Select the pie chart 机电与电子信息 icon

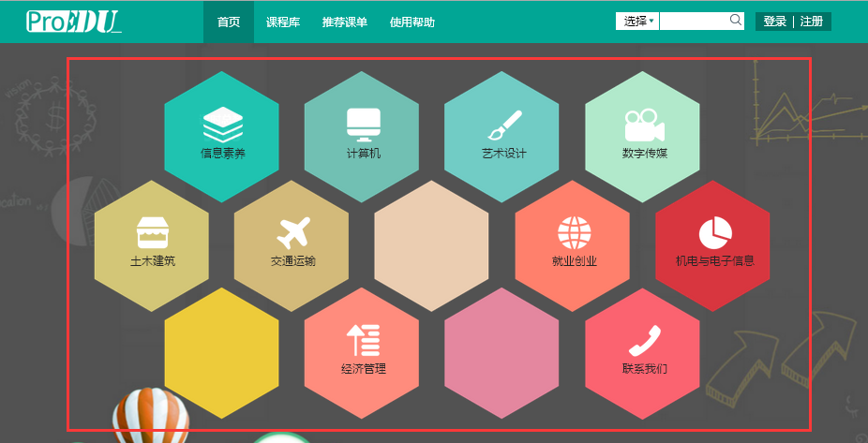coord(715,233)
